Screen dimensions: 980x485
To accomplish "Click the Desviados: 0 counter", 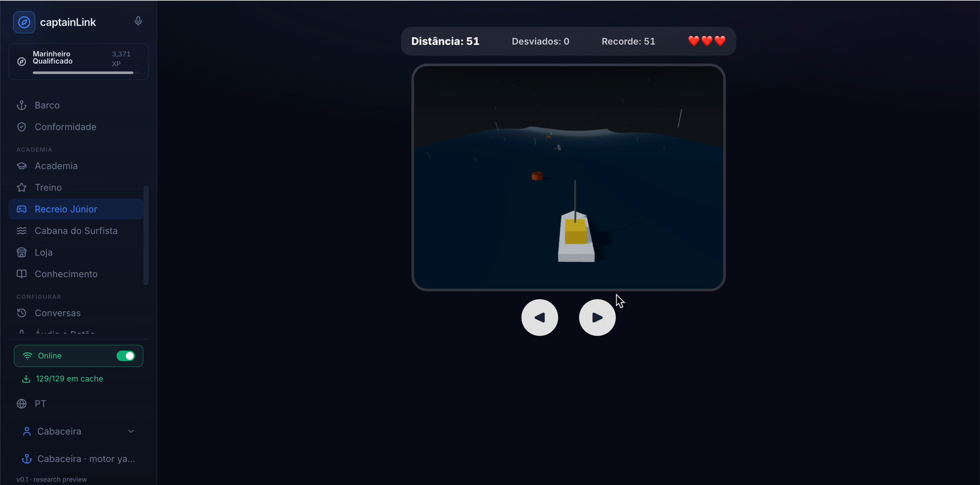I will [x=540, y=41].
